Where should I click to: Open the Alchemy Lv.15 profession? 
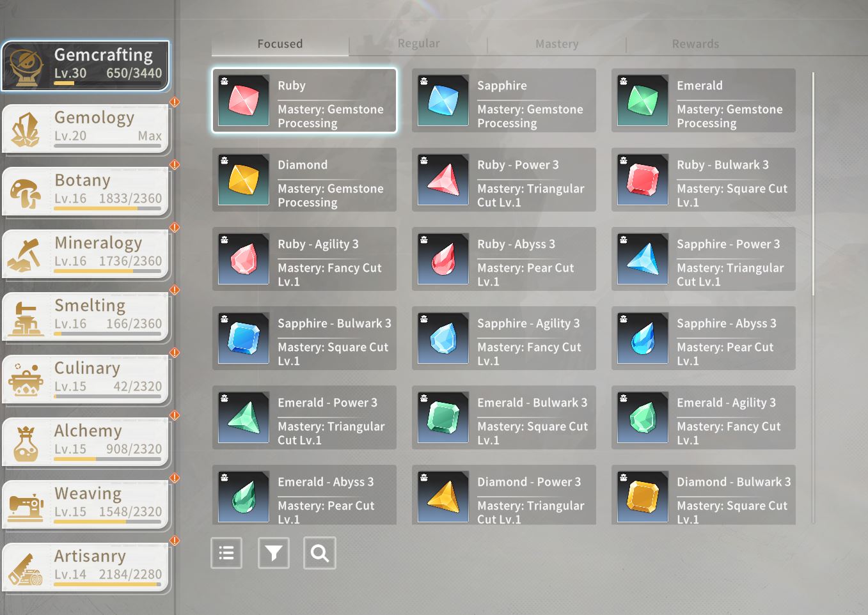pos(86,442)
